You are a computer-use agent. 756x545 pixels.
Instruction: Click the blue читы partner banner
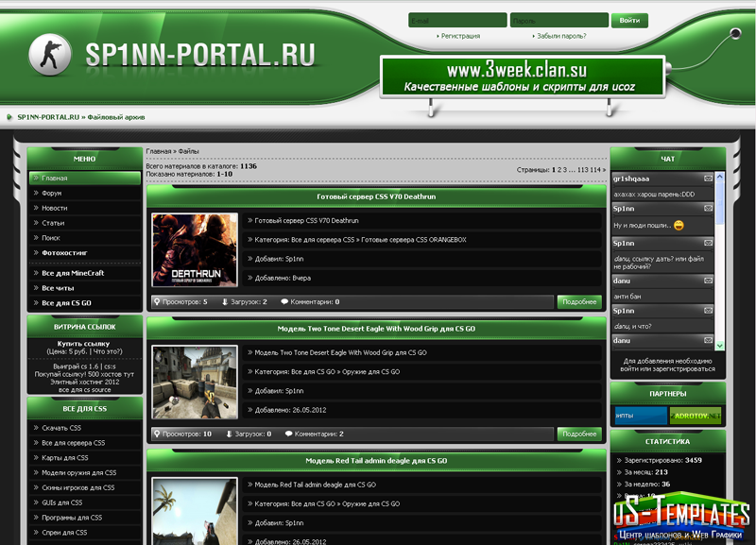pos(641,416)
